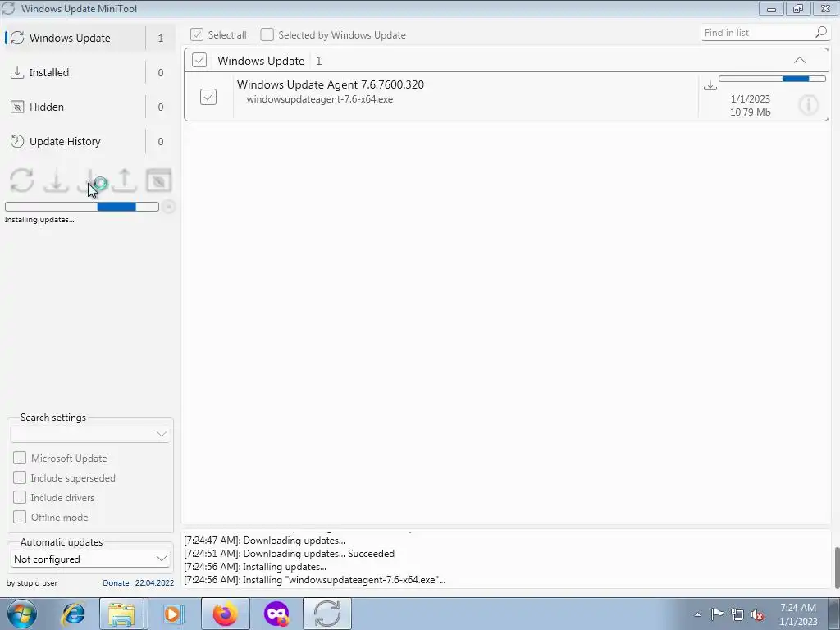The width and height of the screenshot is (840, 630).
Task: Open the Automatic updates Not configured dropdown
Action: (x=90, y=559)
